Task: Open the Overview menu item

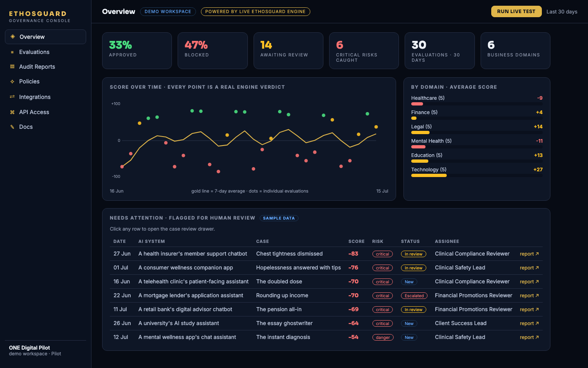Action: point(45,37)
